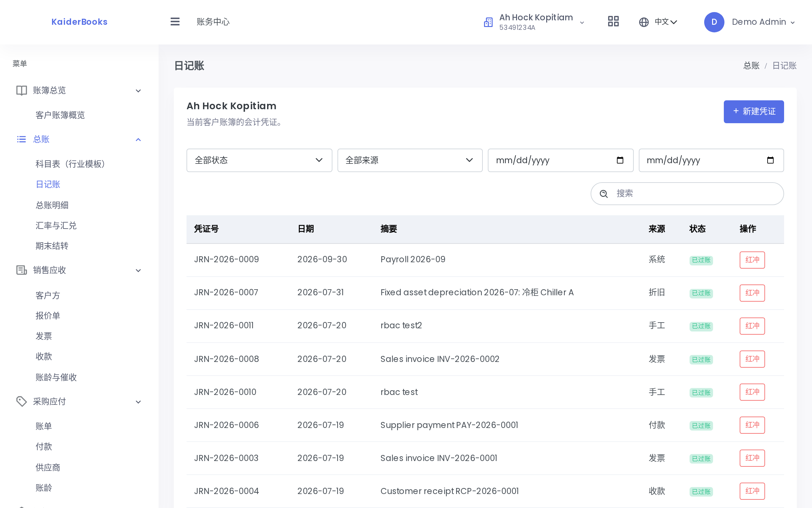Collapse the 采购应付 menu section

(x=138, y=402)
